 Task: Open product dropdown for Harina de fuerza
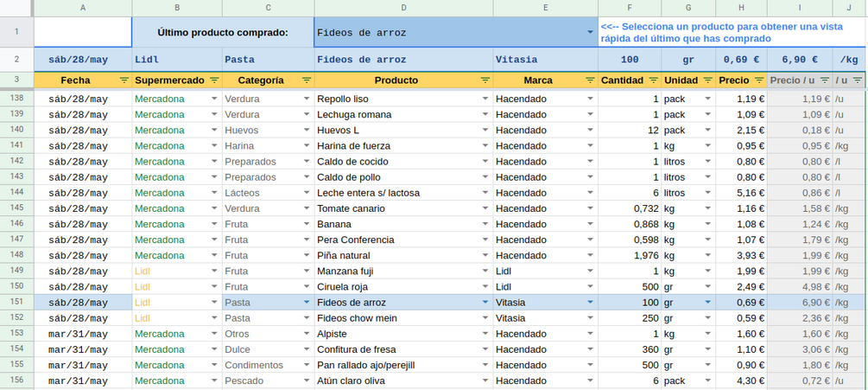(x=485, y=145)
